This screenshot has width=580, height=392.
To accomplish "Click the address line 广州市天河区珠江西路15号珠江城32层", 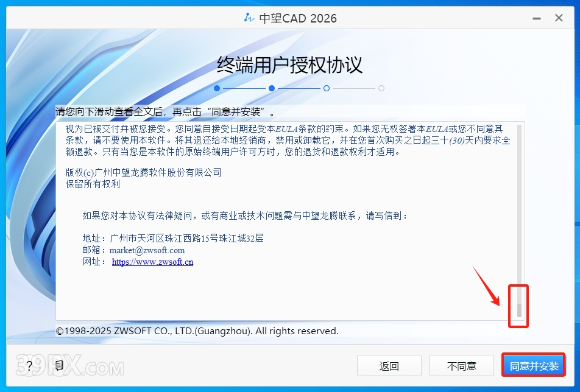I will coord(187,238).
